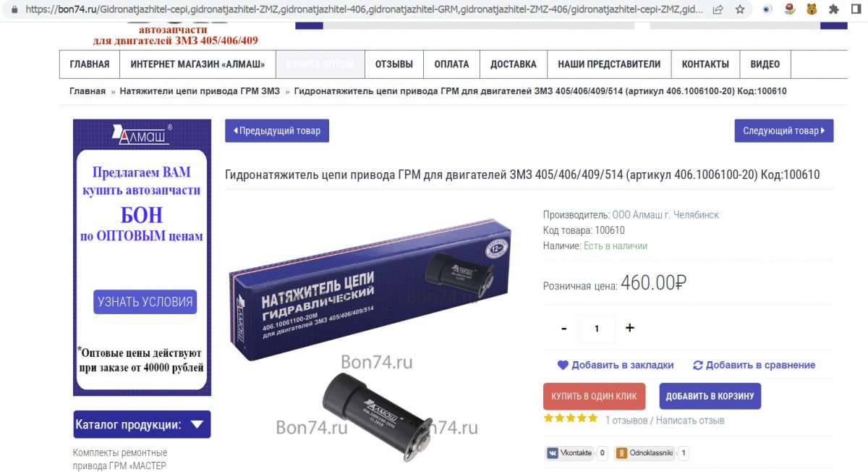Open the 'Написать отзыв' link
868x472 pixels.
pyautogui.click(x=690, y=421)
